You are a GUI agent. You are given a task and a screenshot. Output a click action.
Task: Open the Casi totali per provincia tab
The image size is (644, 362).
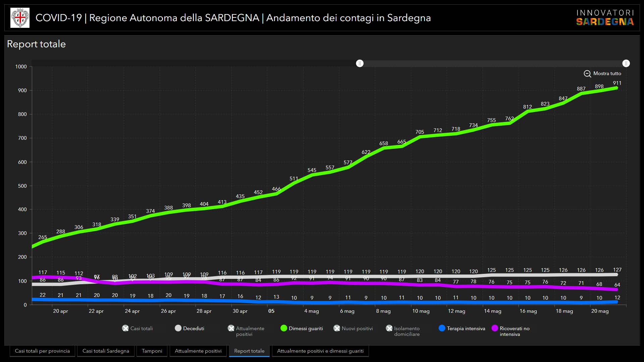point(42,351)
